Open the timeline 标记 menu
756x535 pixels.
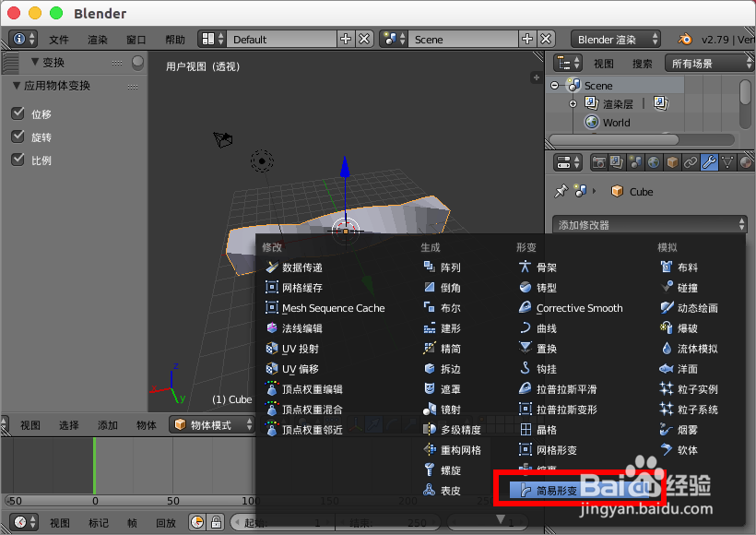click(99, 523)
